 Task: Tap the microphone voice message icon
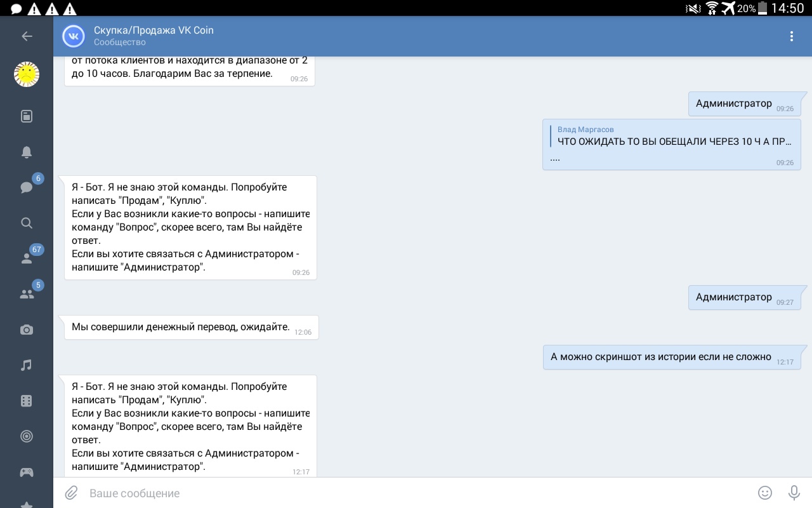(x=793, y=493)
